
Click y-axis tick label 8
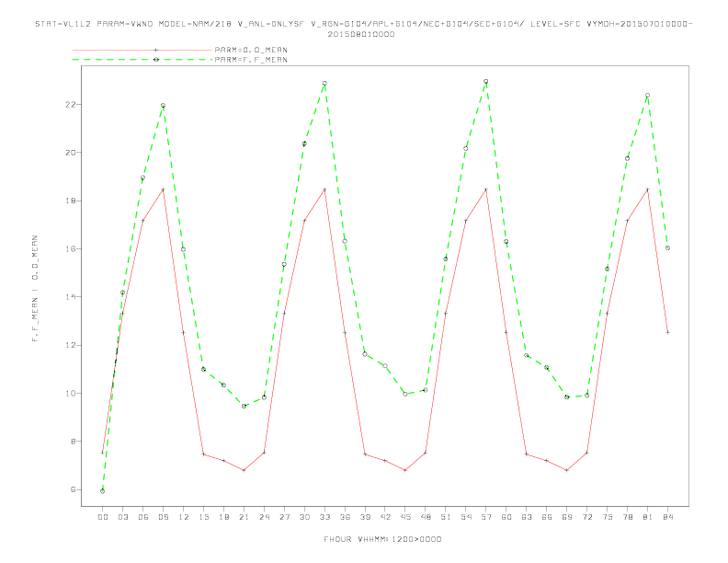point(74,442)
